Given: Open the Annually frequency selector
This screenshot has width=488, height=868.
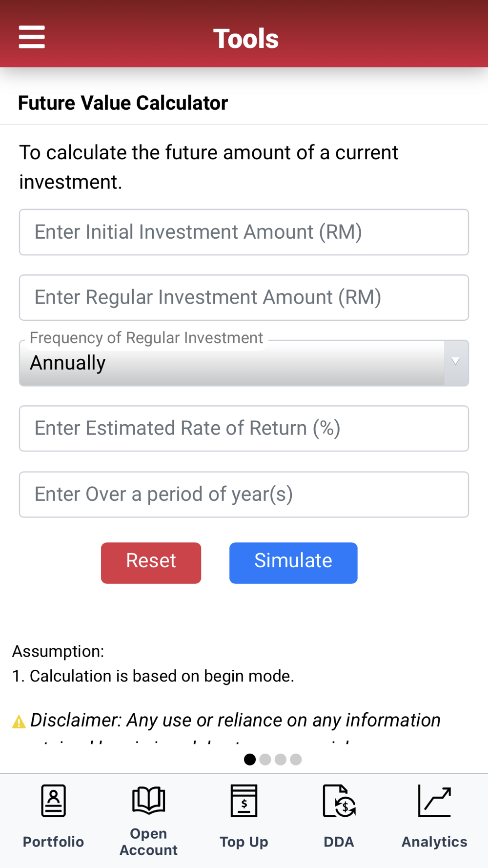Looking at the screenshot, I should coord(232,363).
